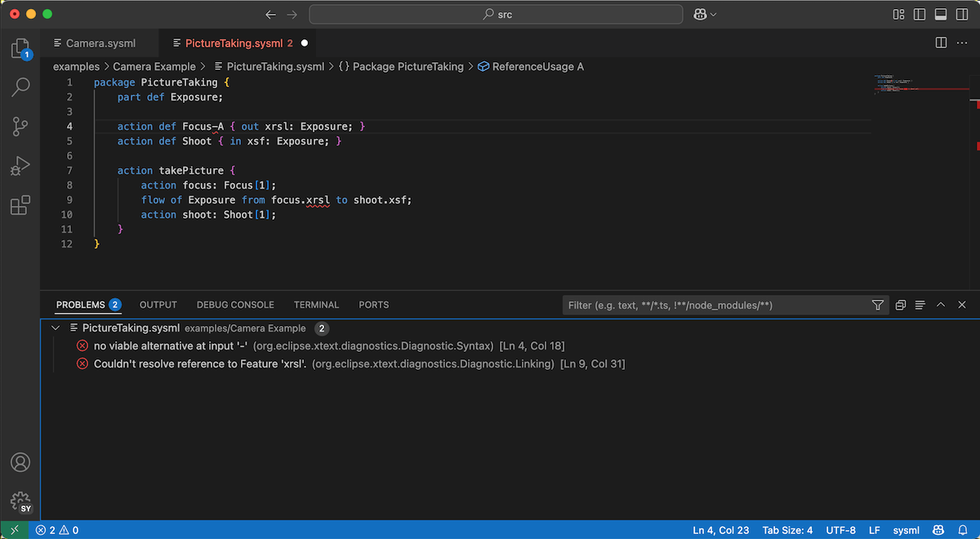Open the problems filter options funnel
The height and width of the screenshot is (539, 980).
[877, 305]
